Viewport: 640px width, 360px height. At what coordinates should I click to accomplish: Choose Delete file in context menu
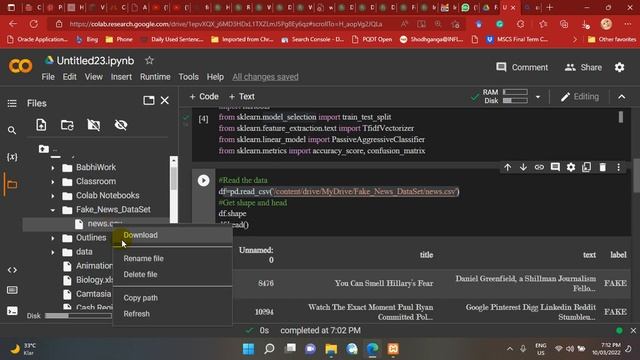[172, 274]
